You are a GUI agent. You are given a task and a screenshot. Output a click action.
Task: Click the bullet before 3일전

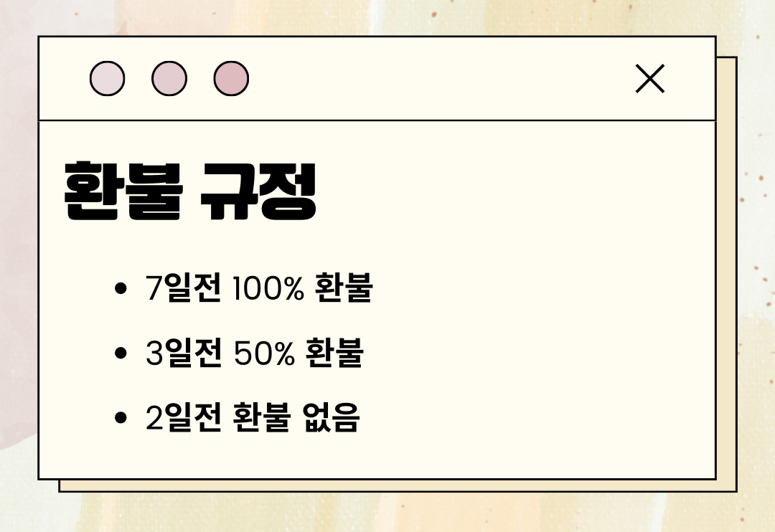pos(121,353)
